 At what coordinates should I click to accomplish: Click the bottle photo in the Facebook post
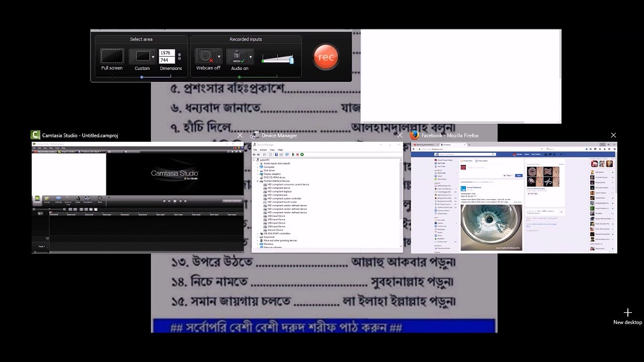point(491,227)
